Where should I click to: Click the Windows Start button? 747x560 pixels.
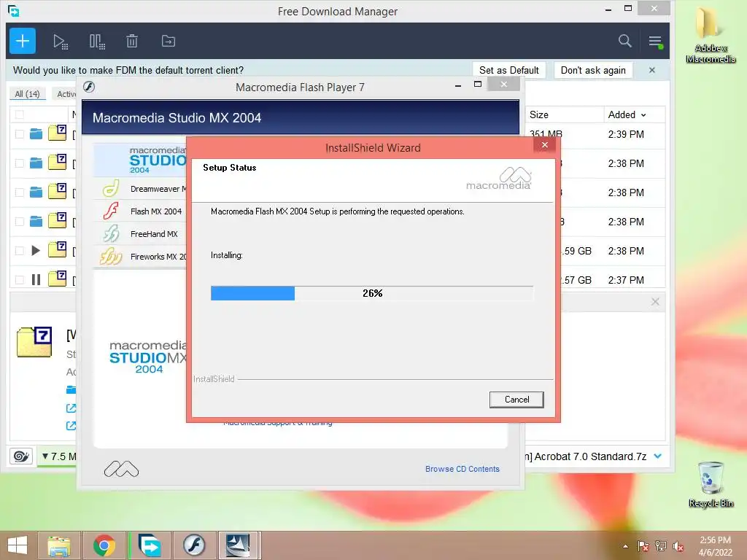click(18, 545)
